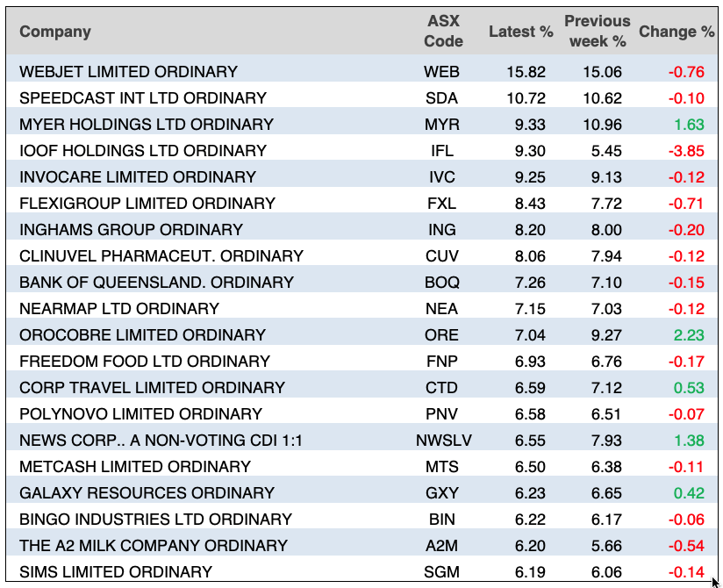The width and height of the screenshot is (723, 588).
Task: Click Orocobre green change value 2.23
Action: pos(688,334)
